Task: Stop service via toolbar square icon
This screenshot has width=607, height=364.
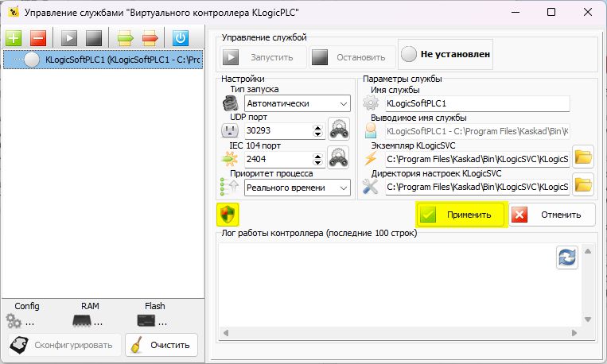Action: [x=94, y=38]
